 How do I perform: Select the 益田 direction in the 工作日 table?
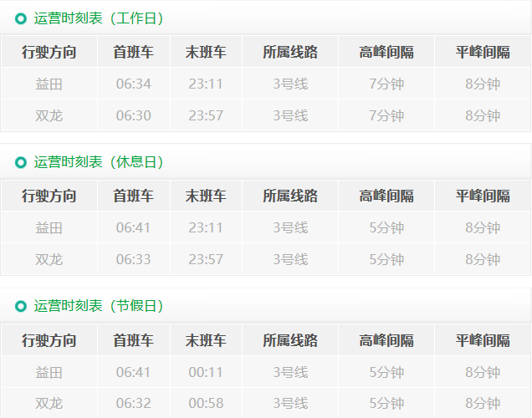pos(49,84)
